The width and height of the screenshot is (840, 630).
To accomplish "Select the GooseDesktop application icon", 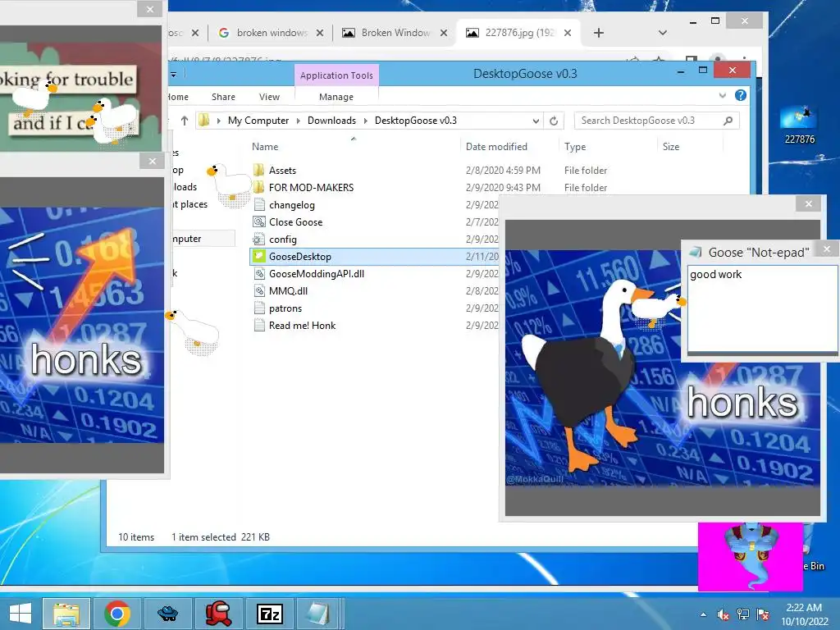I will pyautogui.click(x=259, y=256).
